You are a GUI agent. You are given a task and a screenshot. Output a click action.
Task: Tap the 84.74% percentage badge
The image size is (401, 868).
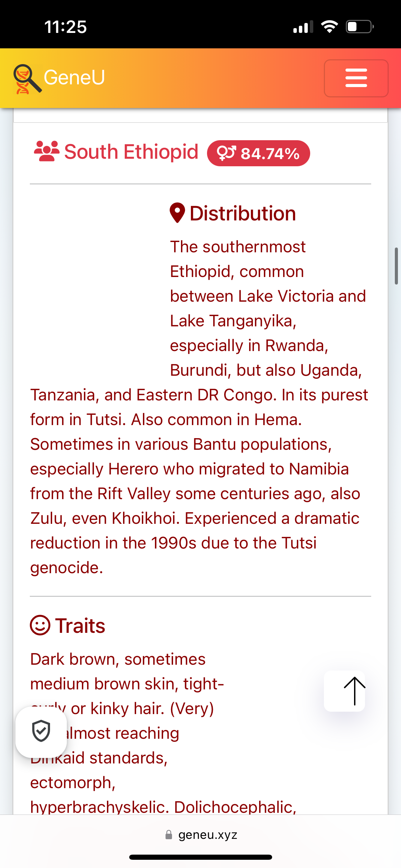tap(258, 153)
